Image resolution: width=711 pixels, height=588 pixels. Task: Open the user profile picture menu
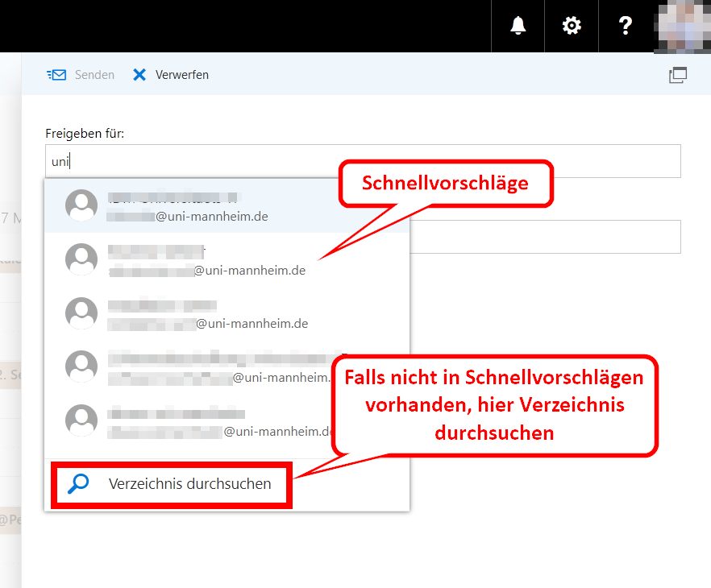click(683, 27)
